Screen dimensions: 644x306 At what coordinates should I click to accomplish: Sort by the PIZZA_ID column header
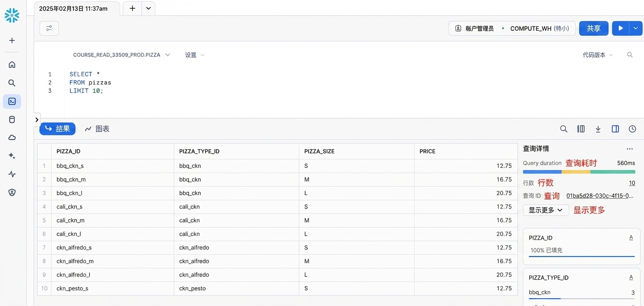[113, 151]
